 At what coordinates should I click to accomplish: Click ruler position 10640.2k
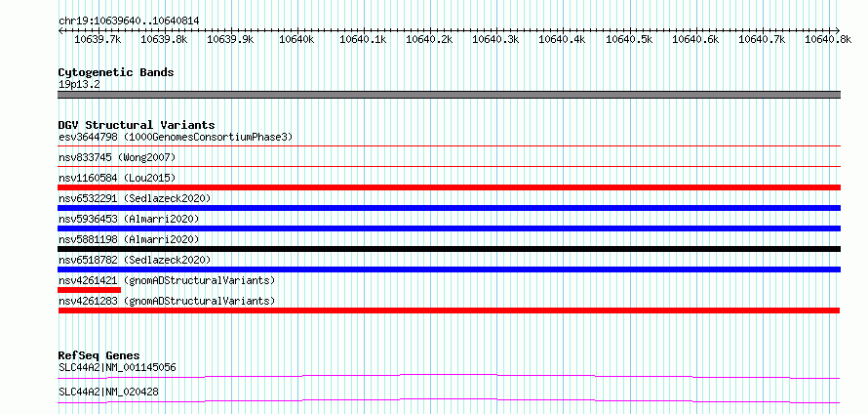429,39
